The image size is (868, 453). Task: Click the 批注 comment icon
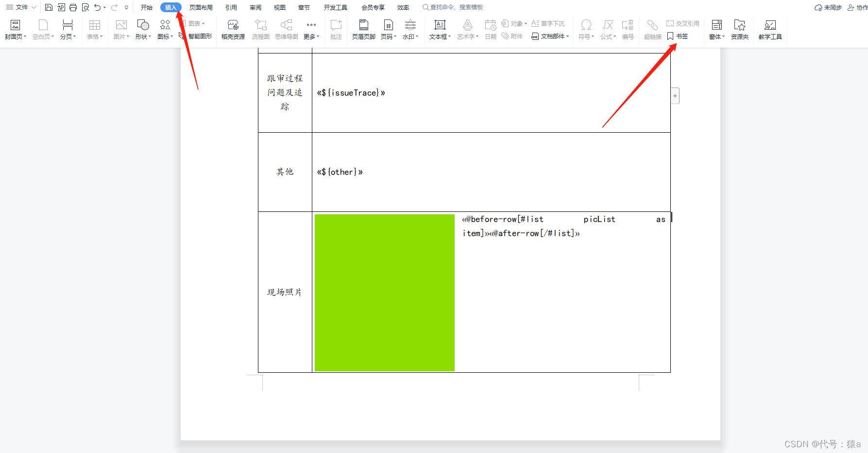coord(336,25)
